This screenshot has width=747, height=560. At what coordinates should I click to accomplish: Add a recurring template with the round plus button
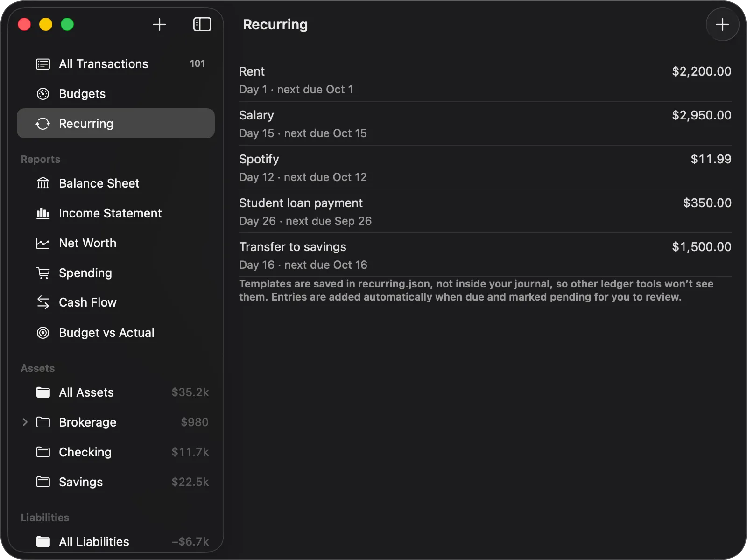[722, 24]
